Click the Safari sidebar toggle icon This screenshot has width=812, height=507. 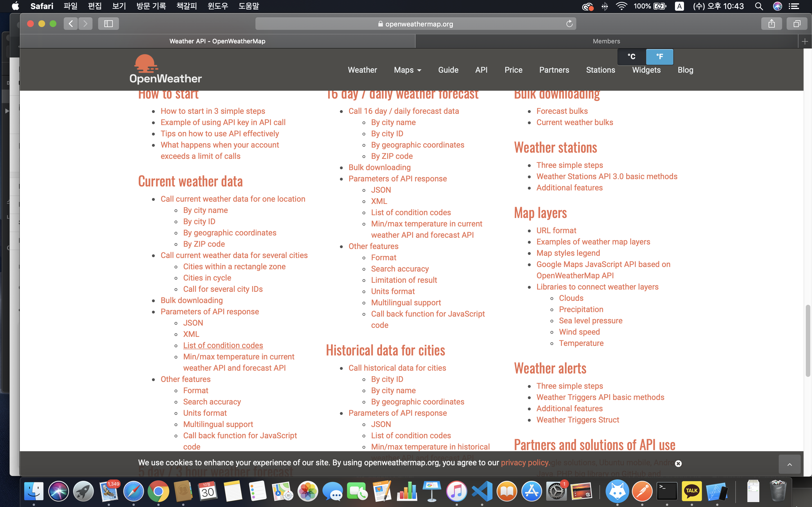point(108,23)
